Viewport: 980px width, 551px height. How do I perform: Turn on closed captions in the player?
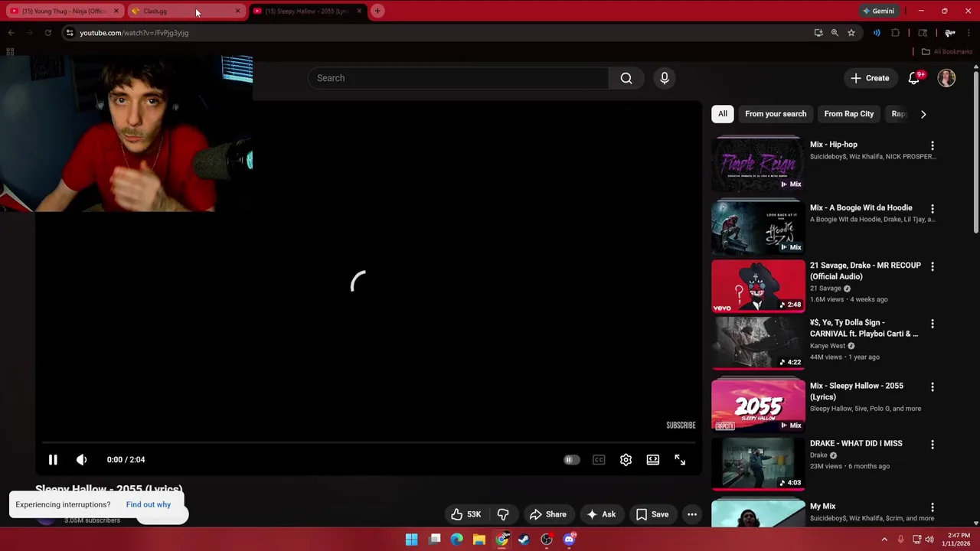[599, 460]
